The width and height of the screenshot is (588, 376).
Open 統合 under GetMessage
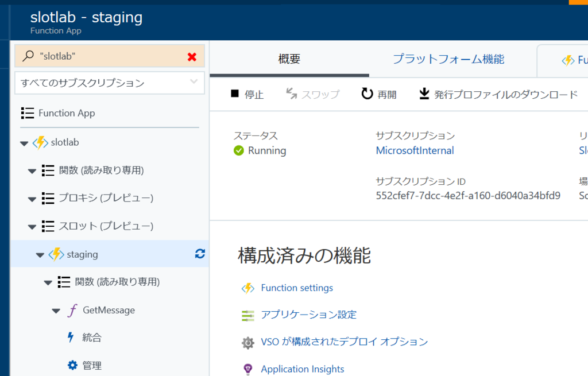pos(92,338)
